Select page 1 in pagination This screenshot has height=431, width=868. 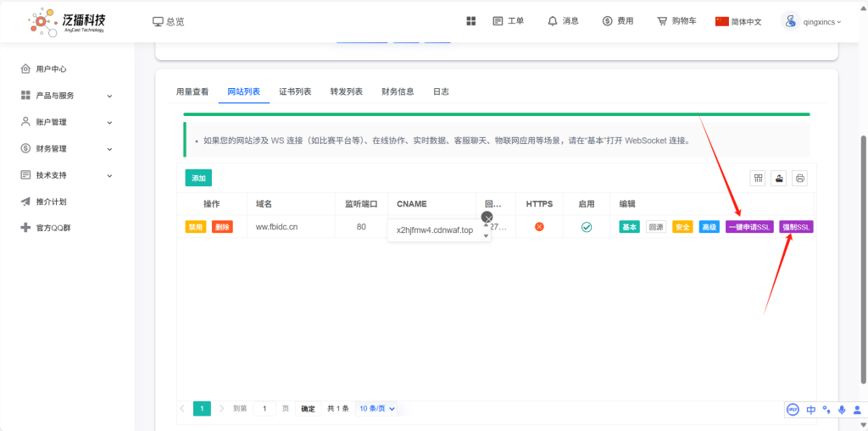tap(202, 408)
